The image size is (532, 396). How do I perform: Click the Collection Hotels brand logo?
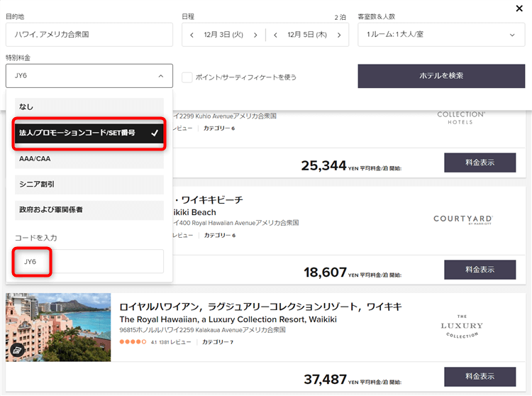tap(461, 117)
